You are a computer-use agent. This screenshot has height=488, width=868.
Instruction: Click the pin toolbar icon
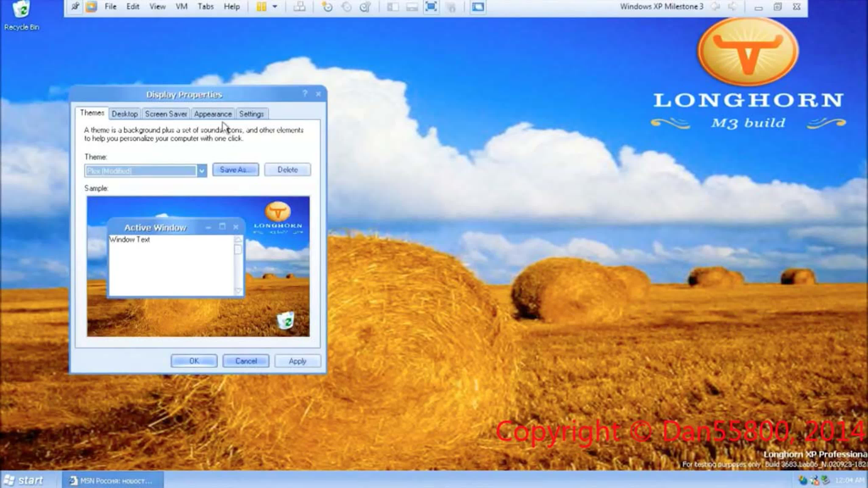pos(75,6)
